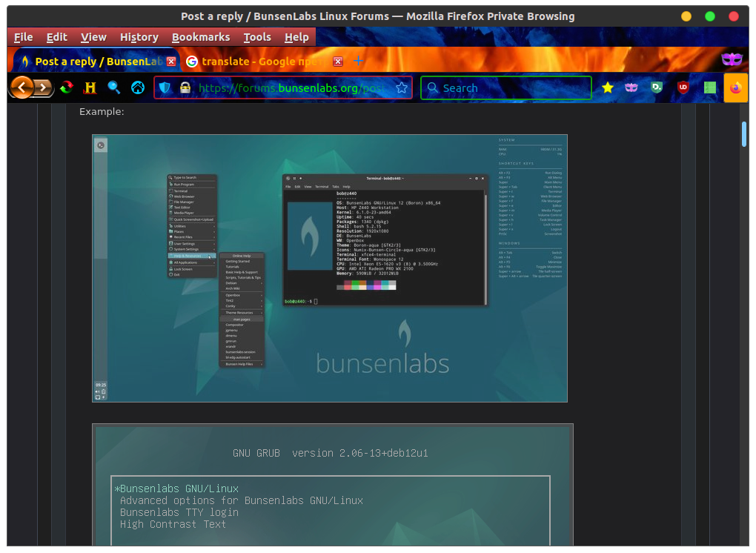Open the green D shield extension
Image resolution: width=756 pixels, height=553 pixels.
[657, 87]
